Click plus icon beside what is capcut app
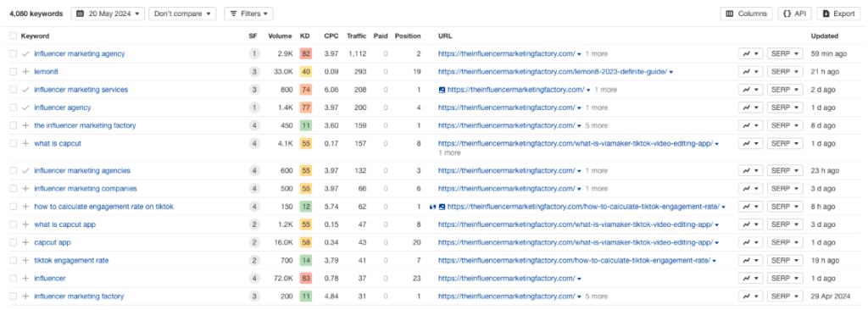 click(25, 224)
